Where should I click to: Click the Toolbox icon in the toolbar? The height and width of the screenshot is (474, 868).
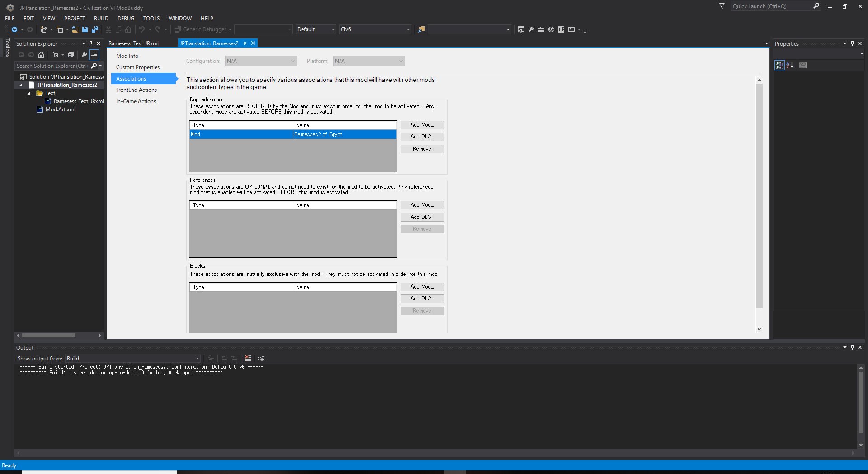[541, 29]
